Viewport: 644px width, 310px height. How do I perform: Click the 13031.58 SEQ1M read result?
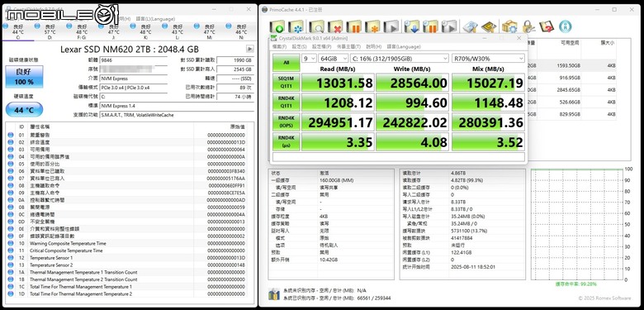tap(338, 83)
